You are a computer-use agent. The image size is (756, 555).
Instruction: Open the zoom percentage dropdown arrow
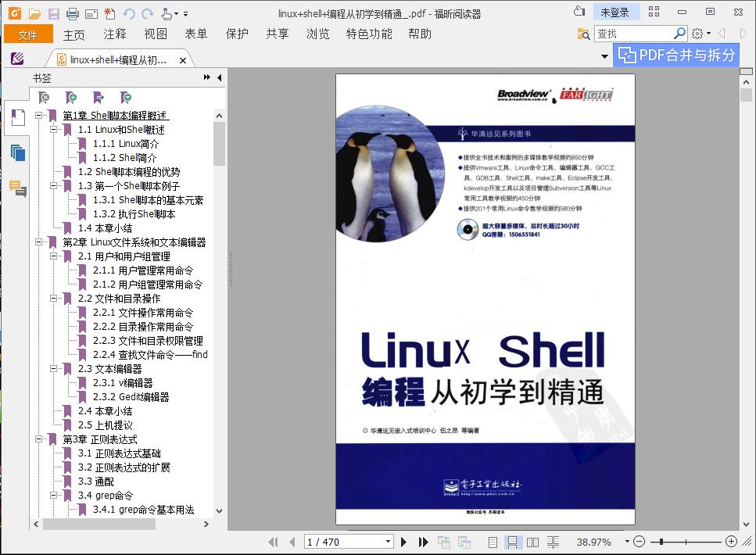(x=627, y=542)
